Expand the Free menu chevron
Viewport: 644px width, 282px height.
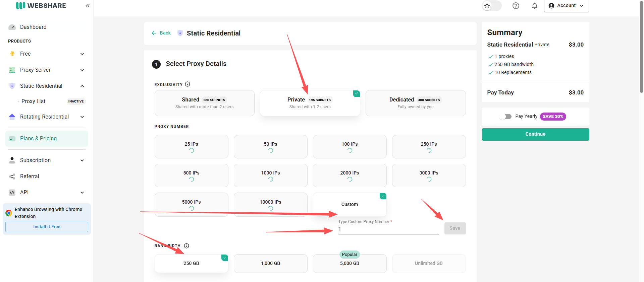tap(82, 54)
